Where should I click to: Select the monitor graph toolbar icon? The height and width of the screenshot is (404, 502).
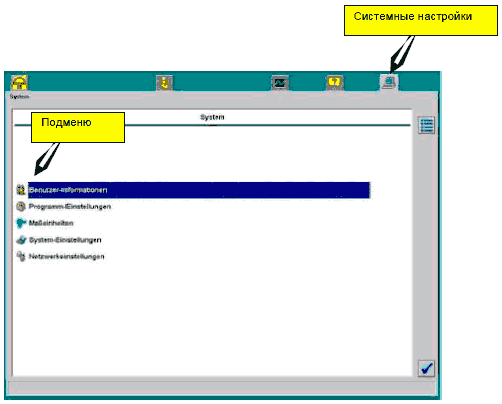(280, 83)
